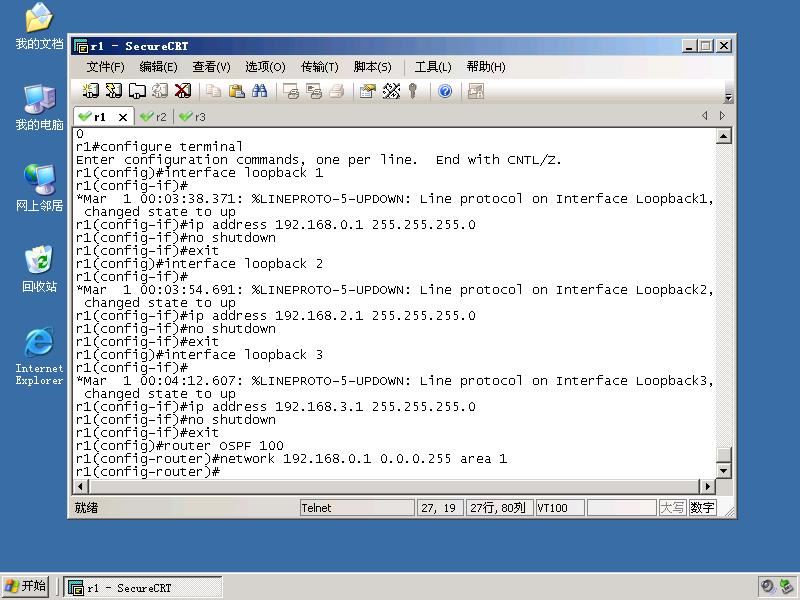
Task: Click the 数字 num lock indicator
Action: pyautogui.click(x=702, y=508)
